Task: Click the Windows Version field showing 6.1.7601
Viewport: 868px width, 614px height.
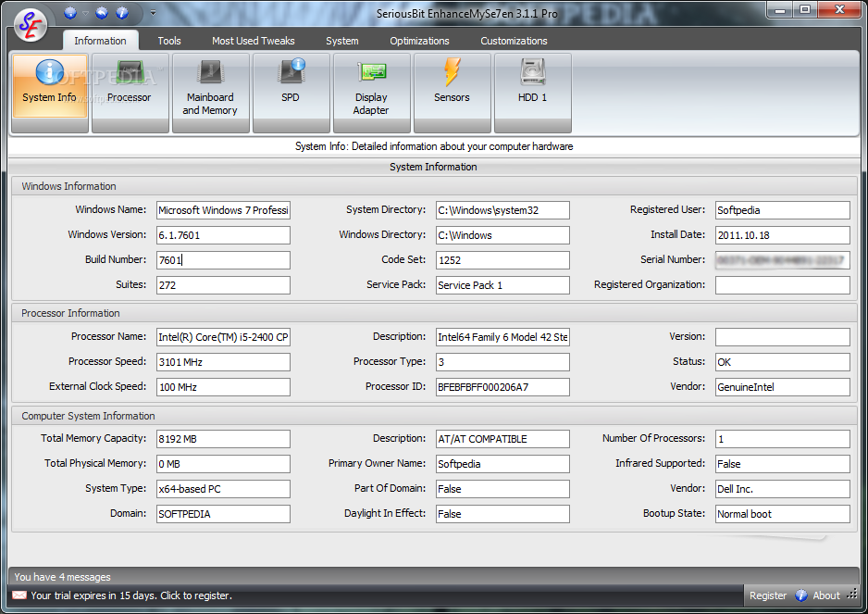Action: [223, 235]
